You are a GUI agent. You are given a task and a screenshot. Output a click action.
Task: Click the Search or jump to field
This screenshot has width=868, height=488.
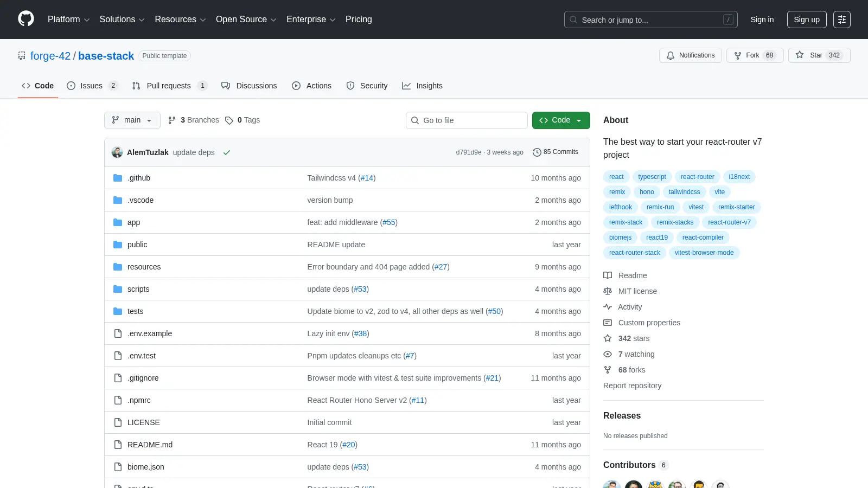point(651,20)
